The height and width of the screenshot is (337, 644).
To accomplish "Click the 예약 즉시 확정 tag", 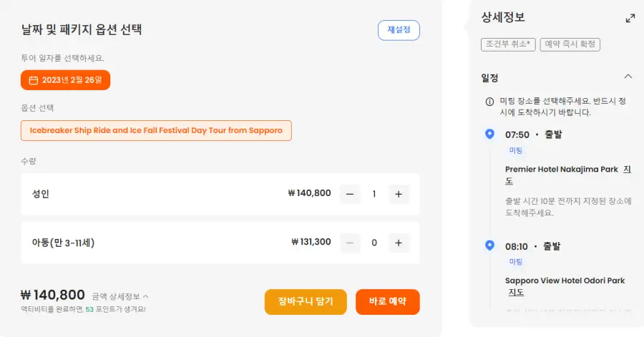I will [570, 44].
